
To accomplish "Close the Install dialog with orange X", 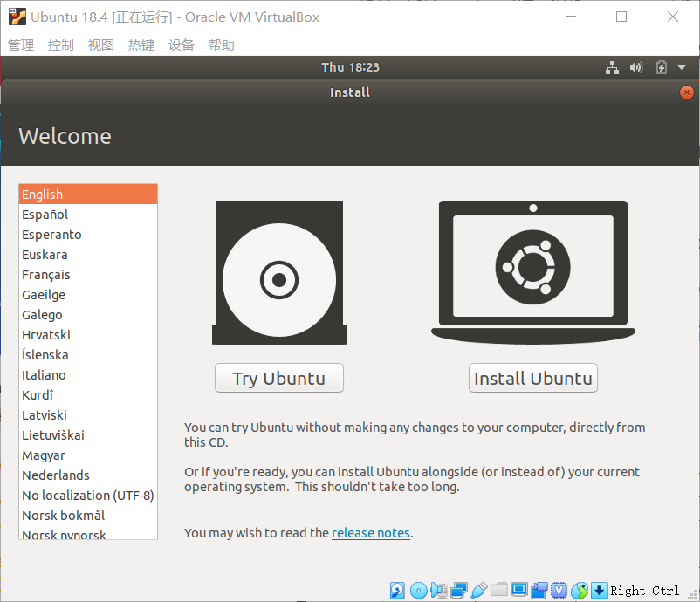I will pyautogui.click(x=687, y=92).
